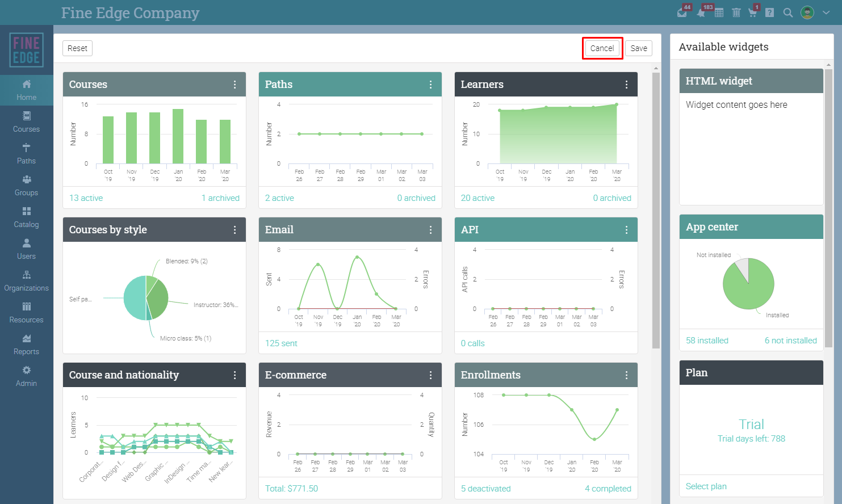The height and width of the screenshot is (504, 842).
Task: Open the Enrollments widget options menu
Action: click(626, 375)
